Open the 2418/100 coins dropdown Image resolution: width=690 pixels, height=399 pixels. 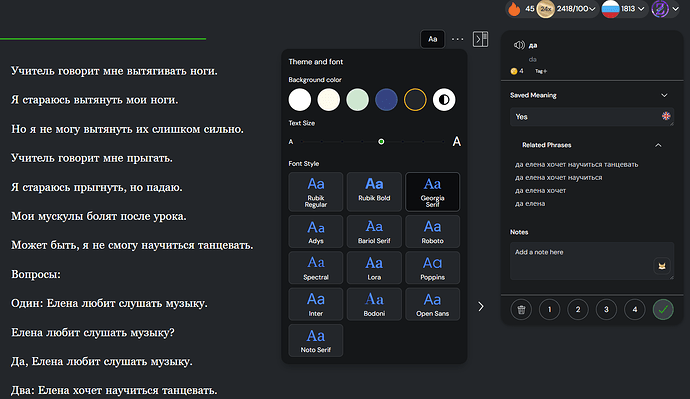576,9
